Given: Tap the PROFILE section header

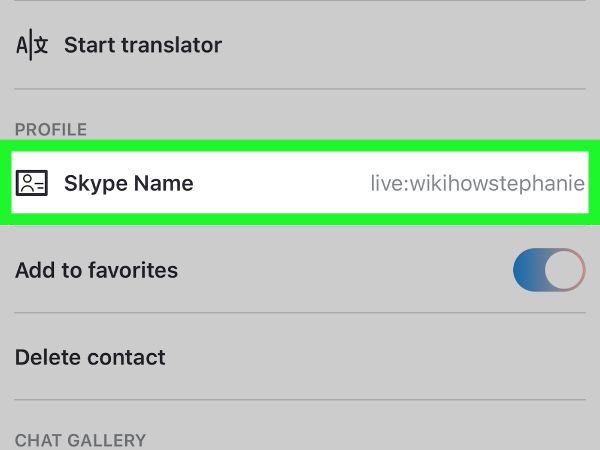Looking at the screenshot, I should [x=51, y=129].
